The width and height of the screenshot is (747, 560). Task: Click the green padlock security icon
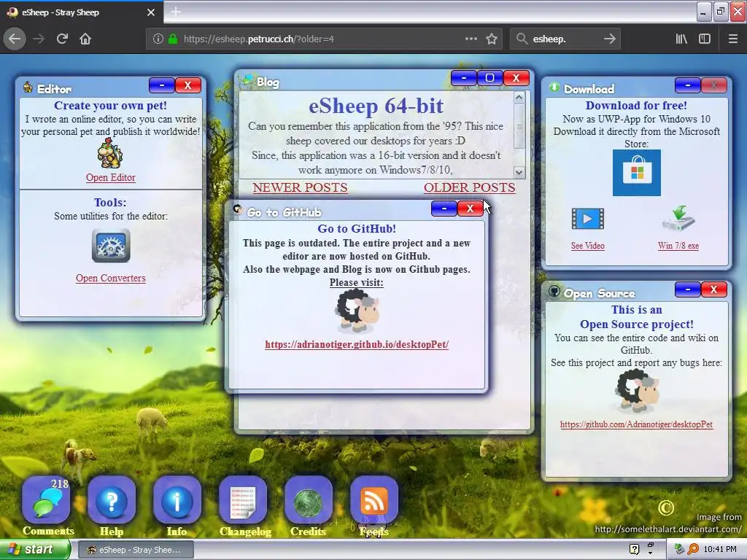pos(173,39)
